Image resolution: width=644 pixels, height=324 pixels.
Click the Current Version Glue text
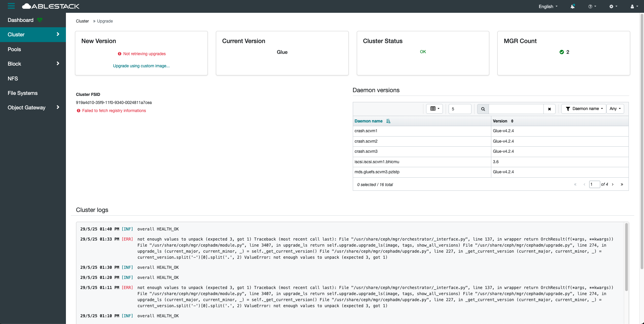(282, 52)
